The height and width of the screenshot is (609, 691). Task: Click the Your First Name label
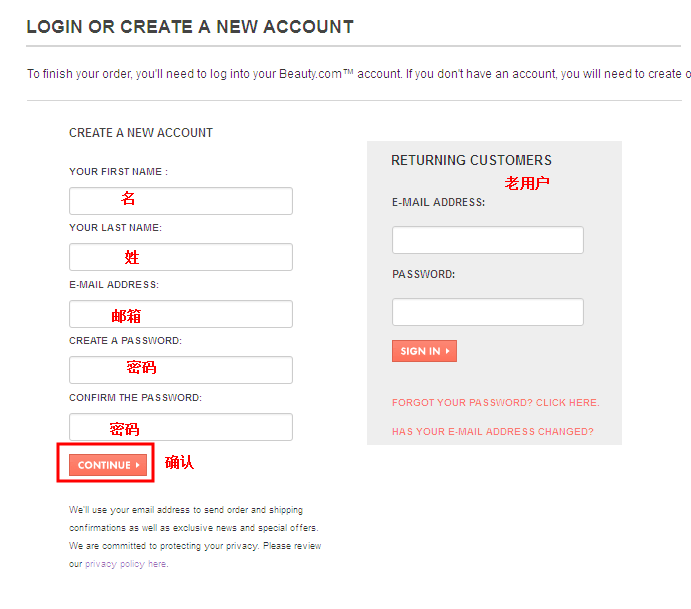(118, 172)
